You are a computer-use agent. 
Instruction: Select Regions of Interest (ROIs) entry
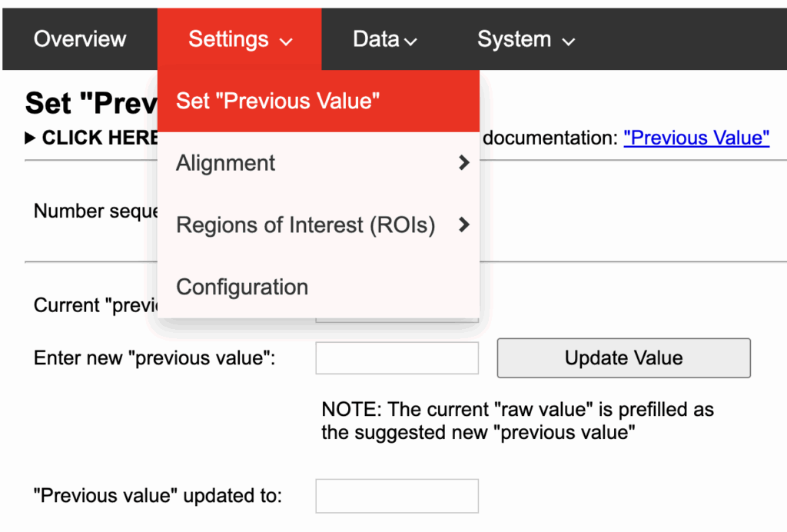305,225
